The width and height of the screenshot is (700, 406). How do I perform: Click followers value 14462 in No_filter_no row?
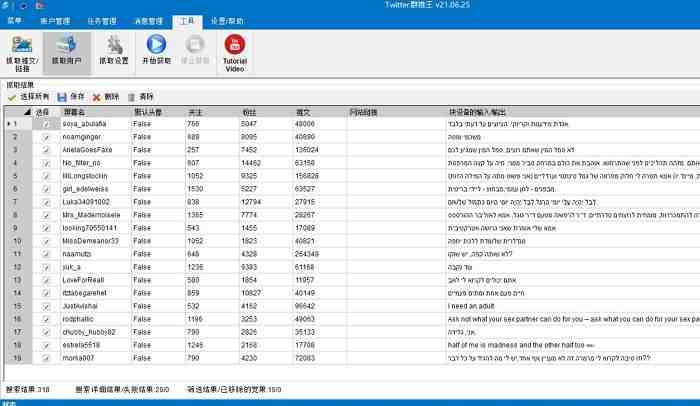(251, 163)
